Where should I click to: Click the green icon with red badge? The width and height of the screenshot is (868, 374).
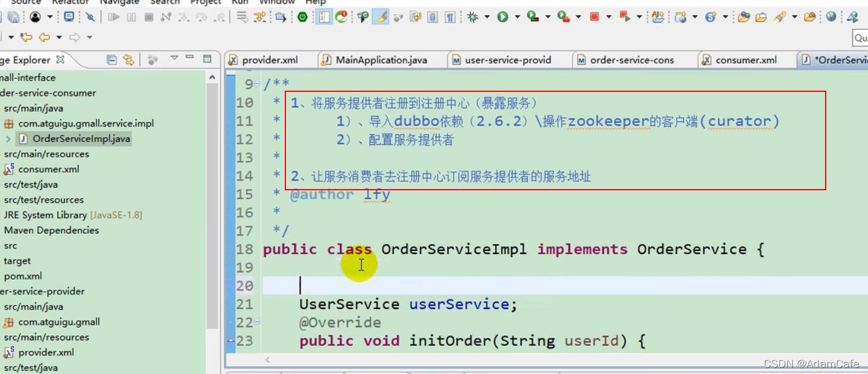(x=341, y=17)
